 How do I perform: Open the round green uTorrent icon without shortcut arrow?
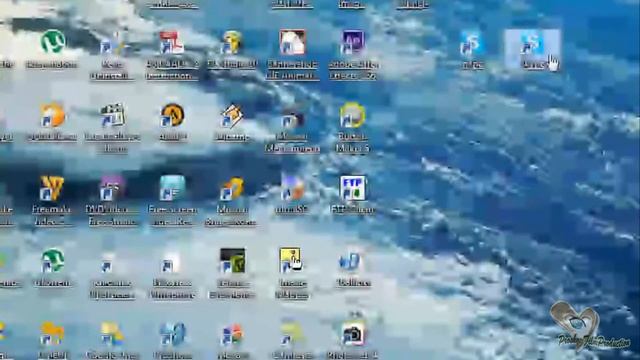pyautogui.click(x=53, y=42)
